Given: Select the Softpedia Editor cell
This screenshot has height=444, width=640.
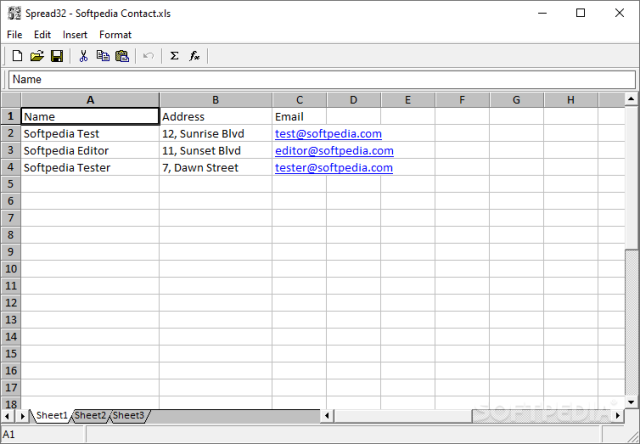Looking at the screenshot, I should (90, 151).
